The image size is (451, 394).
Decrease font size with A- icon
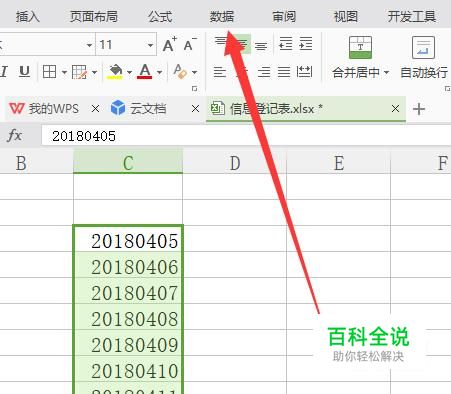click(x=190, y=44)
